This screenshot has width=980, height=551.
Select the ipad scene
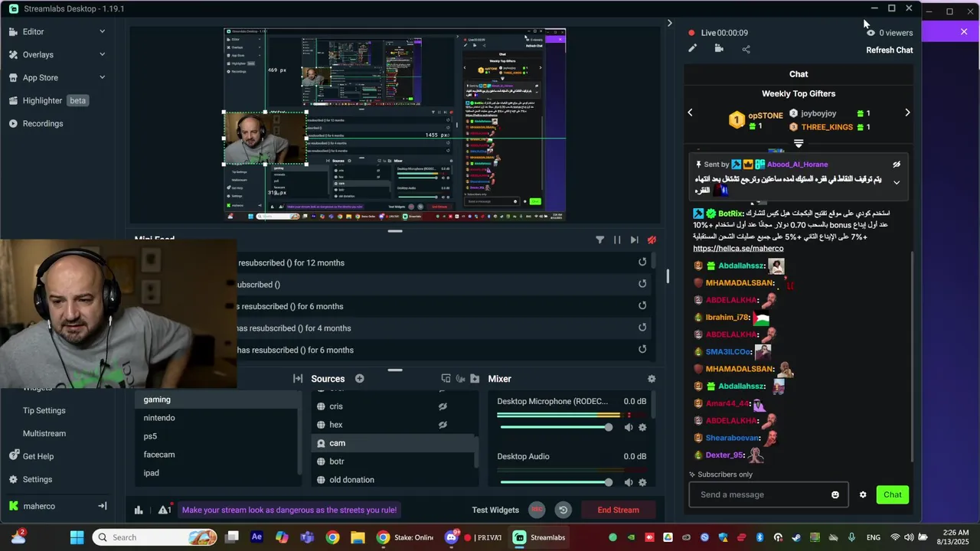point(219,473)
